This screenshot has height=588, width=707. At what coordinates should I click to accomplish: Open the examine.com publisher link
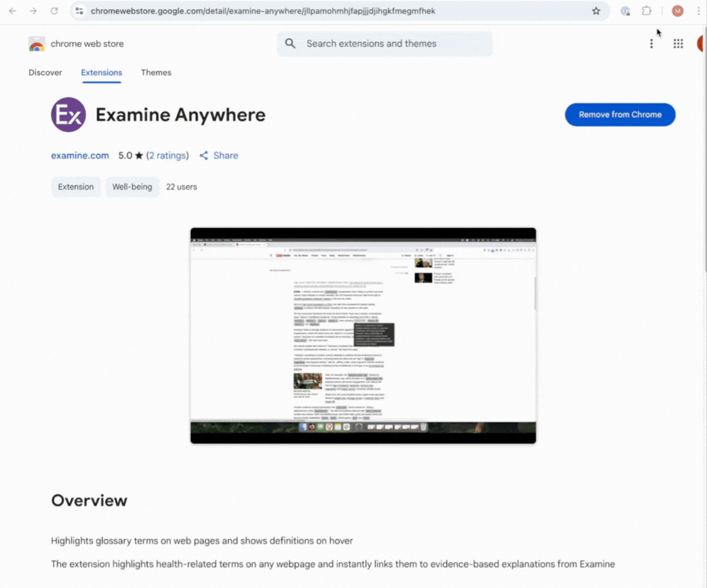(x=80, y=156)
